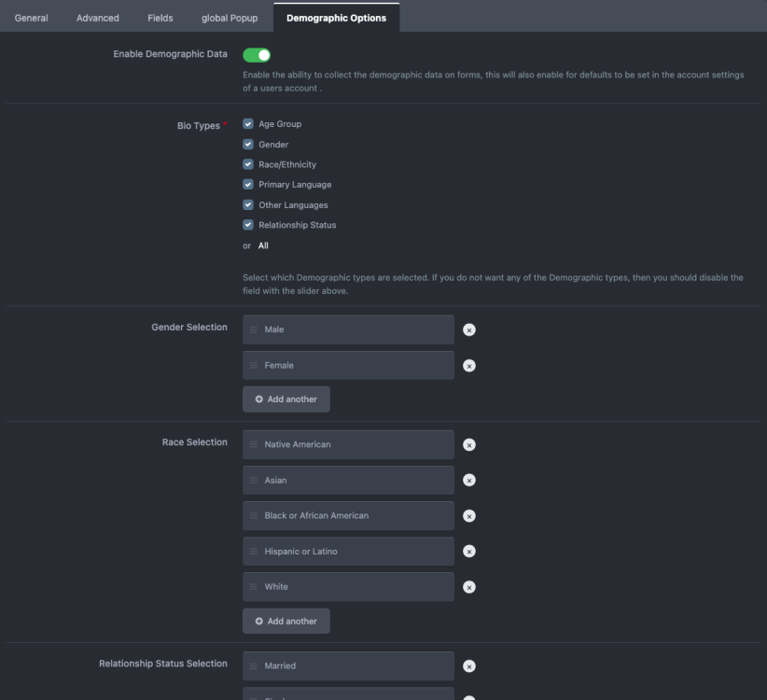Add another Race Selection entry
Image resolution: width=767 pixels, height=700 pixels.
pos(286,622)
